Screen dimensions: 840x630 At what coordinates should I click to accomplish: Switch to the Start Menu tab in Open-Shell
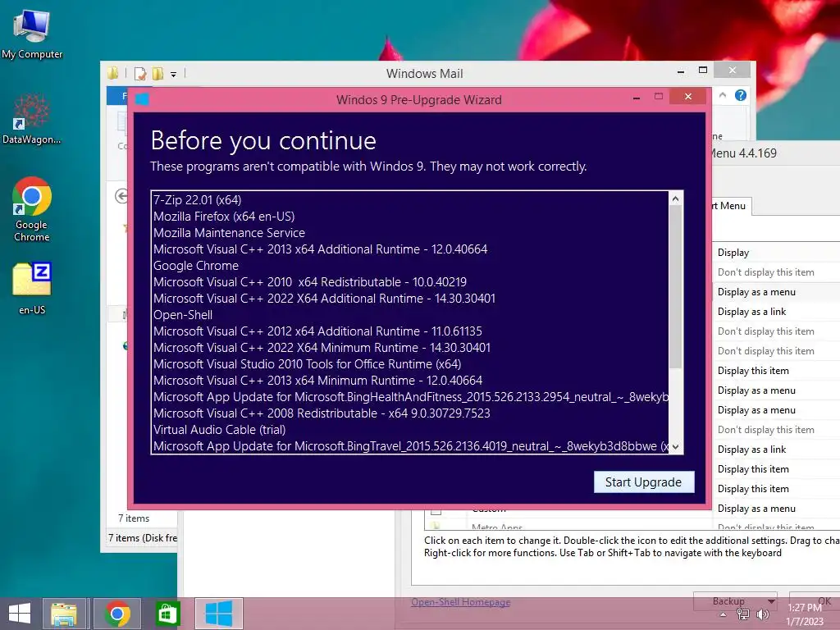pyautogui.click(x=731, y=206)
